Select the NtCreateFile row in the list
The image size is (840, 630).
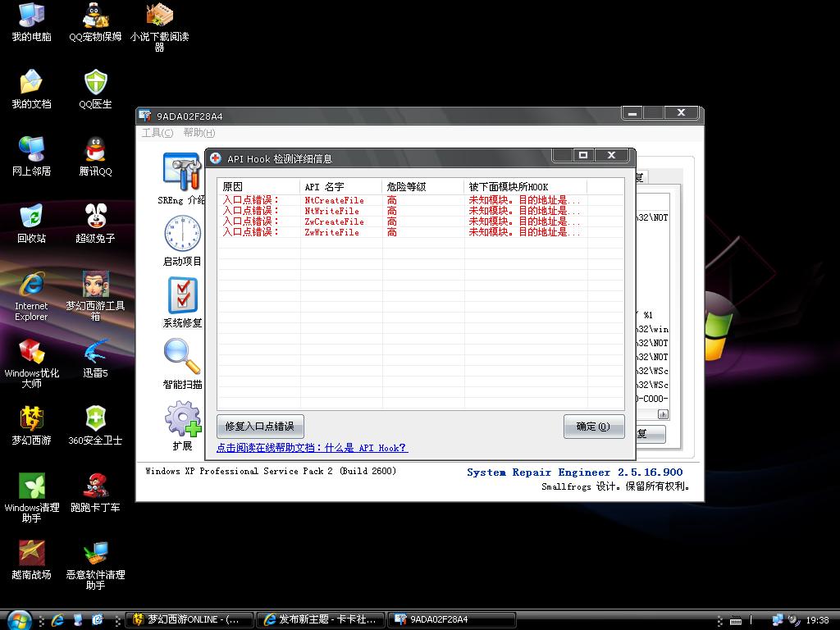point(334,200)
